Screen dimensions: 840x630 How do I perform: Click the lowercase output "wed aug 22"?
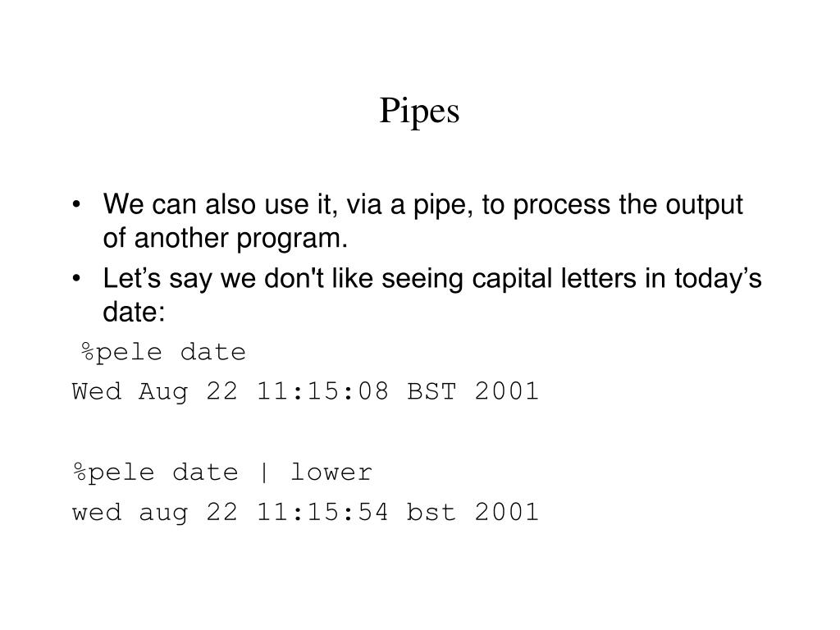click(155, 513)
